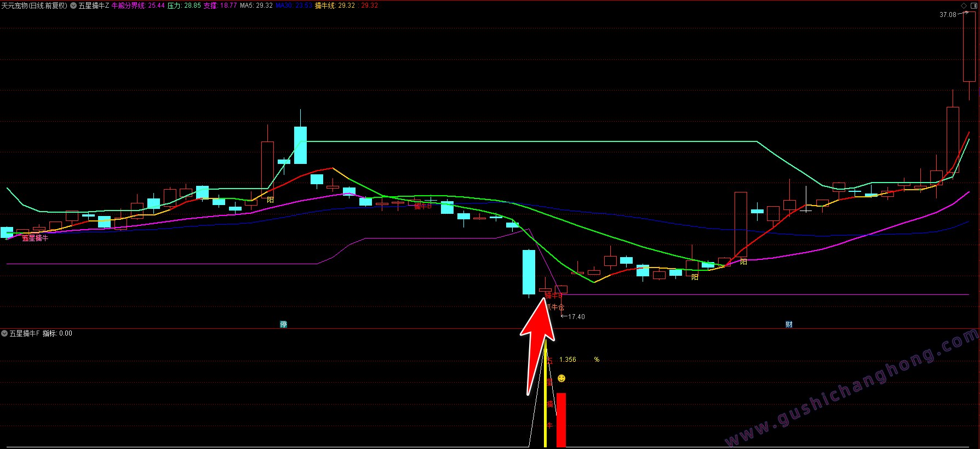Image resolution: width=980 pixels, height=449 pixels.
Task: Click the 1.356 value in the sub-chart
Action: tap(568, 360)
